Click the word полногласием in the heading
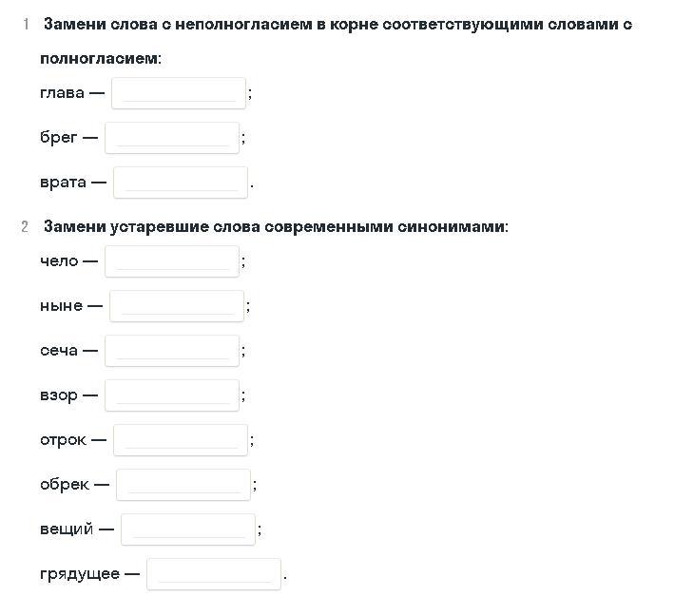The height and width of the screenshot is (616, 694). (x=99, y=58)
